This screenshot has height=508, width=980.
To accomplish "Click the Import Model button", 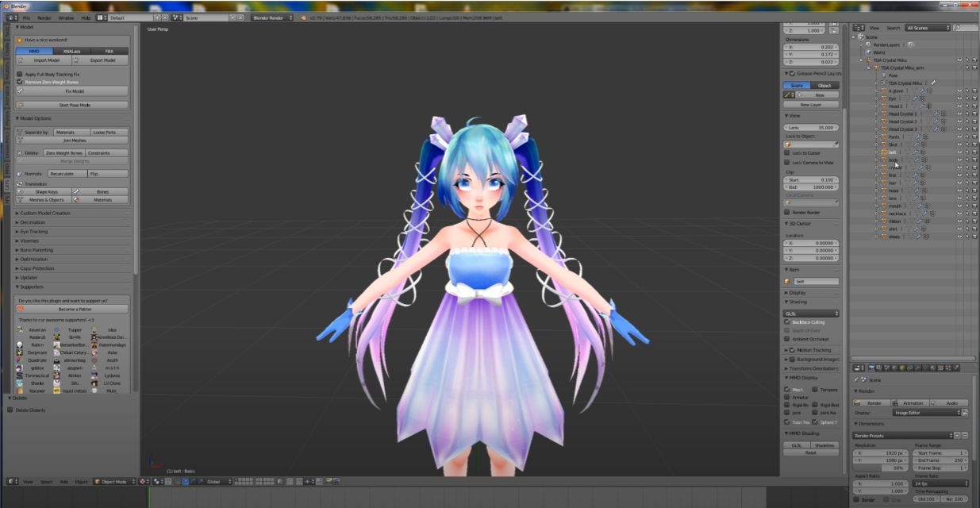I will (44, 60).
